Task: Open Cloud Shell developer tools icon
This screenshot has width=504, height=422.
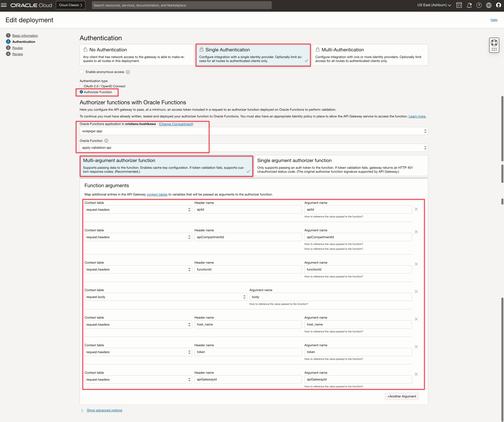Action: point(459,5)
